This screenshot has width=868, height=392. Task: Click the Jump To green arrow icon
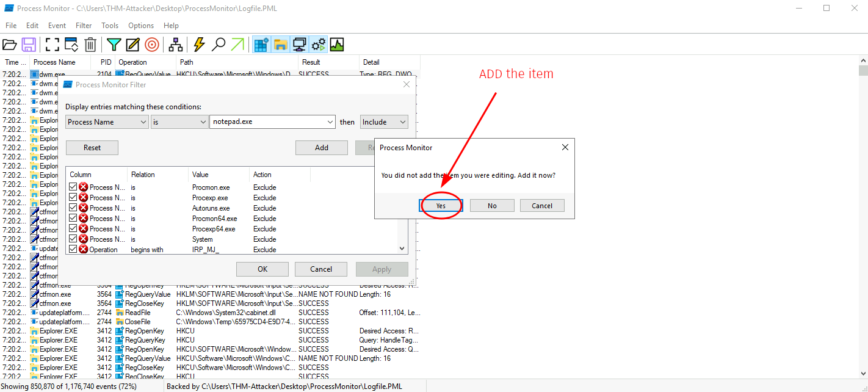click(237, 45)
